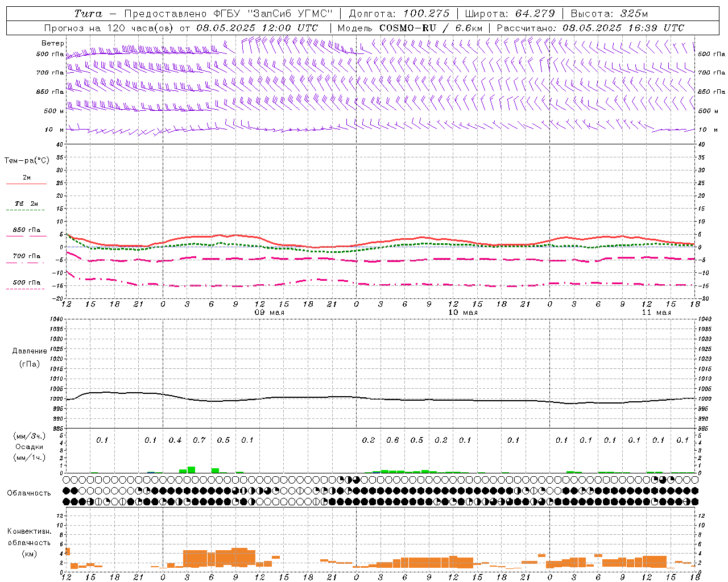Click the model label "COSMO-RU / 6.6км"
This screenshot has height=582, width=728.
pos(431,28)
